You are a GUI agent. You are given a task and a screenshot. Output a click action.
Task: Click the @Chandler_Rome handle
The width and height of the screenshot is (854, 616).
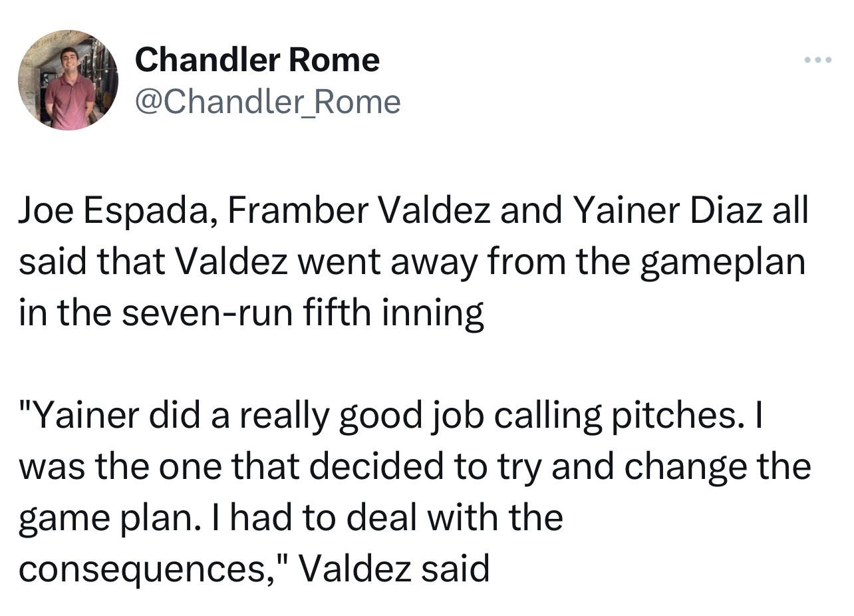pyautogui.click(x=267, y=102)
